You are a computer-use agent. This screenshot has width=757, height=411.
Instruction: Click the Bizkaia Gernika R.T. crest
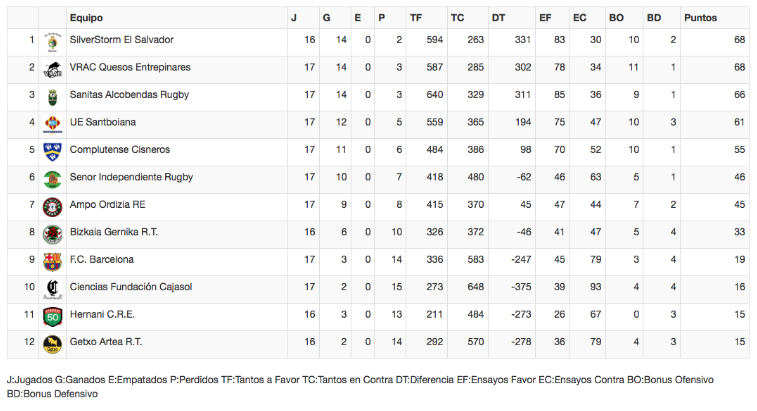pos(53,235)
